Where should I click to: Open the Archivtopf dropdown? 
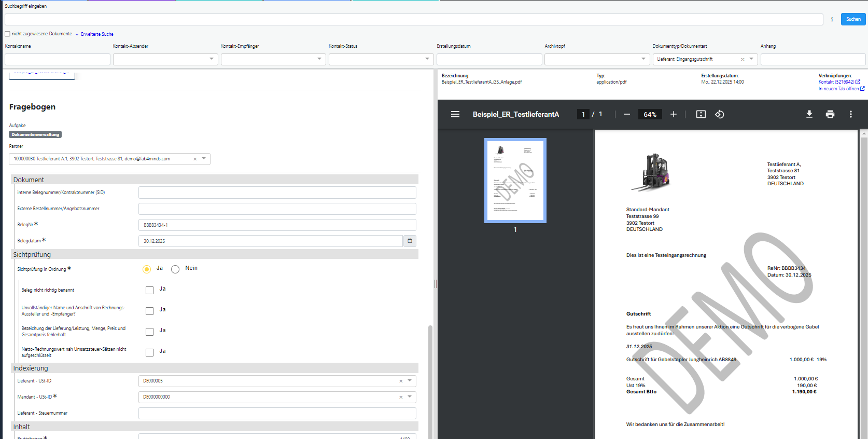[x=643, y=59]
